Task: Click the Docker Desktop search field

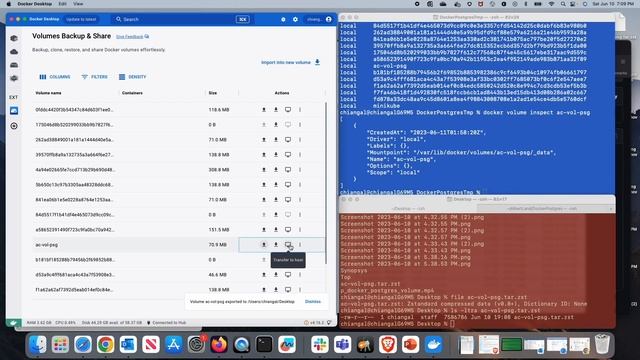Action: coord(182,19)
